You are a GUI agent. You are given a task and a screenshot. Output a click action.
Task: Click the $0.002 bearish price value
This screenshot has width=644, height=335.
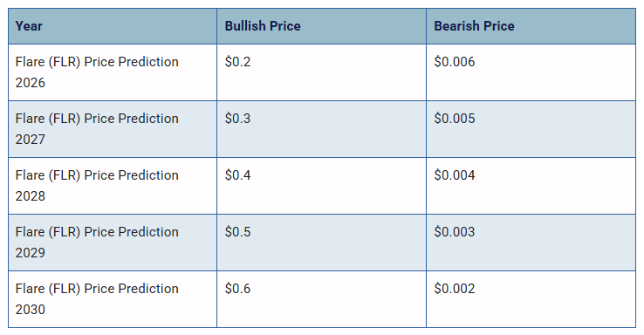pyautogui.click(x=455, y=288)
